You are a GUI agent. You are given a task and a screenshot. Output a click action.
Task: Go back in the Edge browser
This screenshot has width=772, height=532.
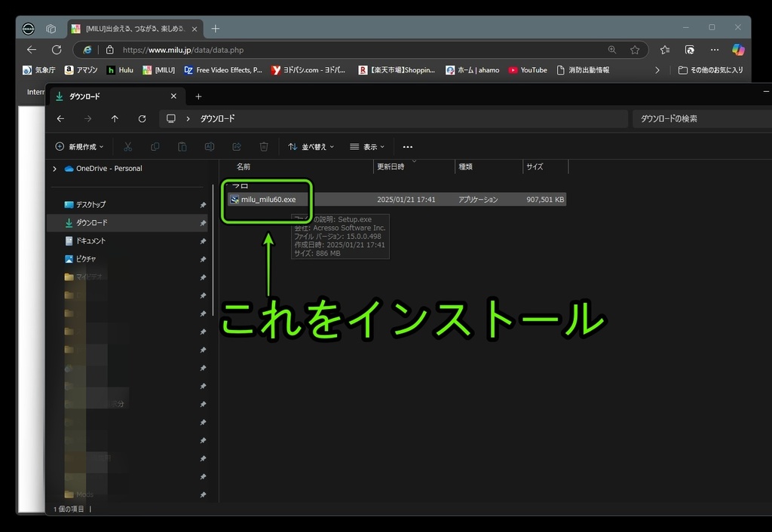(x=32, y=50)
